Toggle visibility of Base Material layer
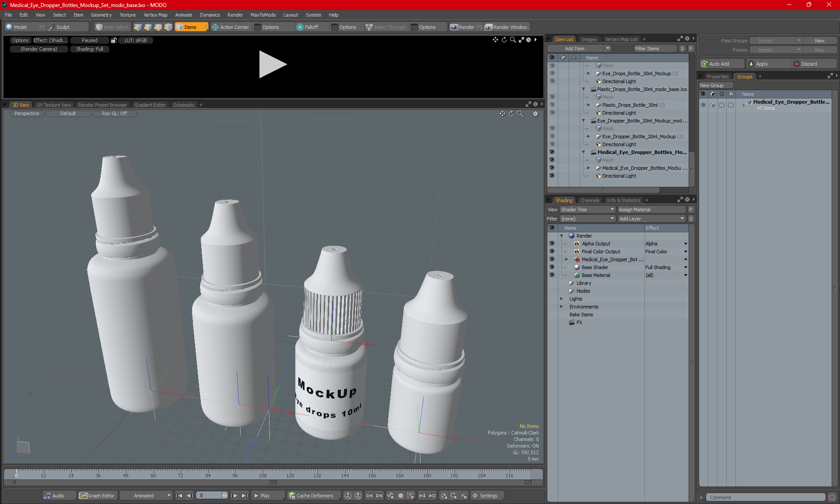Image resolution: width=840 pixels, height=504 pixels. (x=552, y=275)
